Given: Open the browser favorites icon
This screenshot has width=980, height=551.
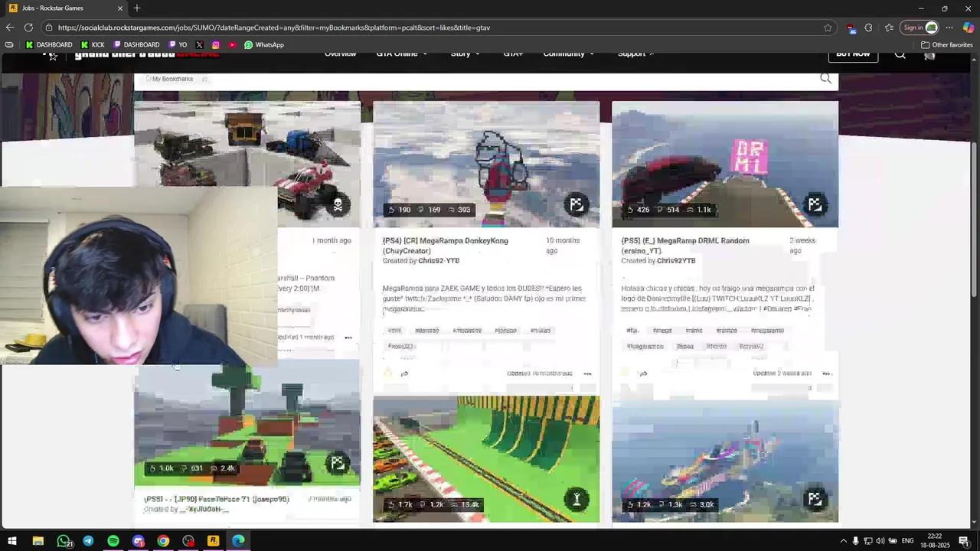Looking at the screenshot, I should (x=889, y=28).
